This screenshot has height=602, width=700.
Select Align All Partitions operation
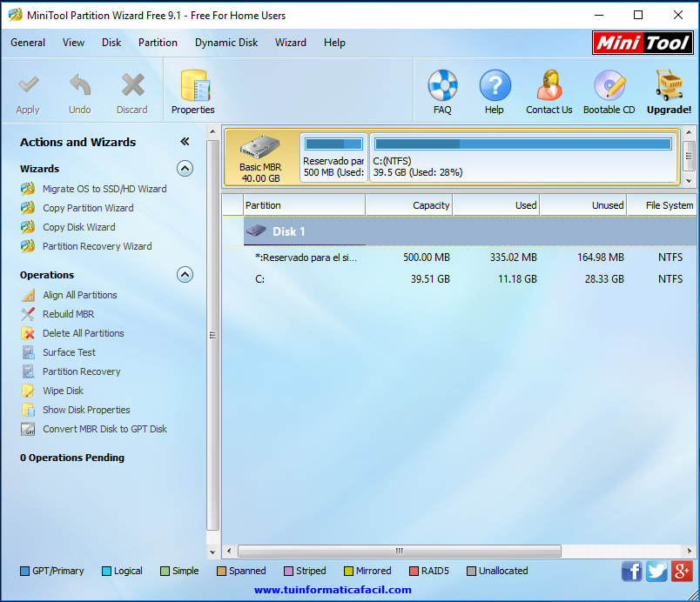click(x=80, y=295)
